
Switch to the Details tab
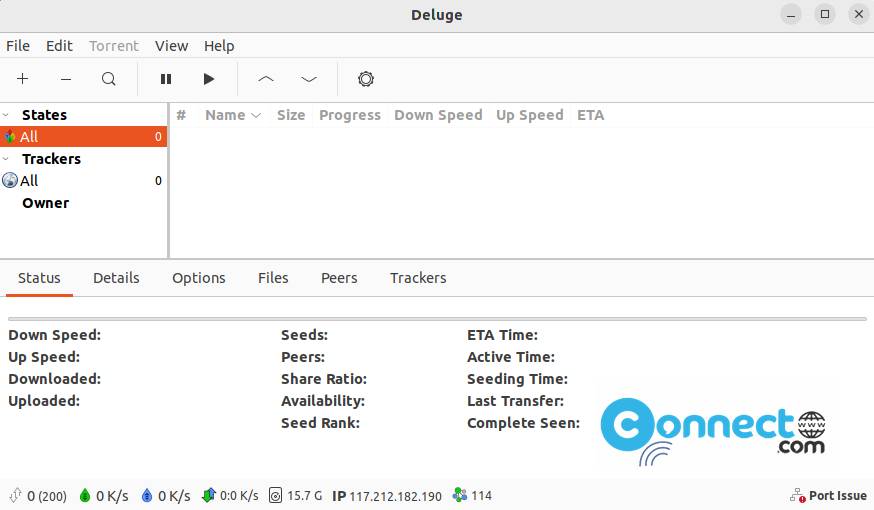pyautogui.click(x=116, y=278)
